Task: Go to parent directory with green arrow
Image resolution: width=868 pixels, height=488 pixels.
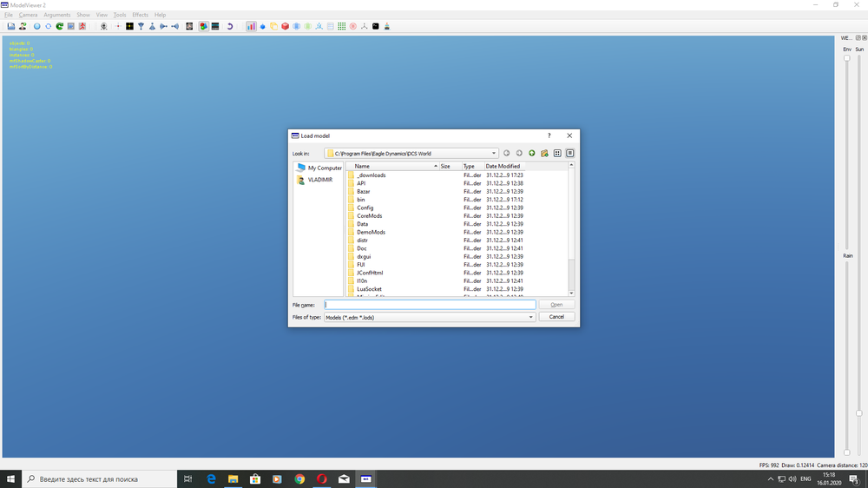Action: 532,154
